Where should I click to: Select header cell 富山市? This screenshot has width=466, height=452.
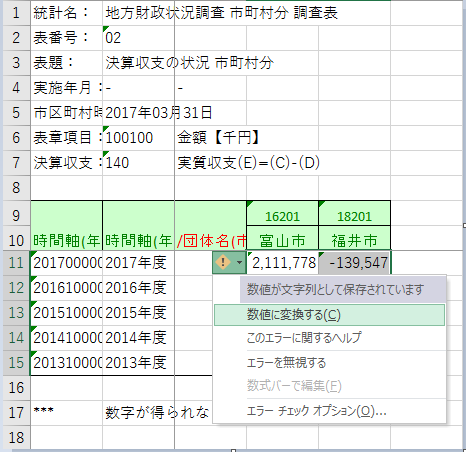(x=282, y=238)
